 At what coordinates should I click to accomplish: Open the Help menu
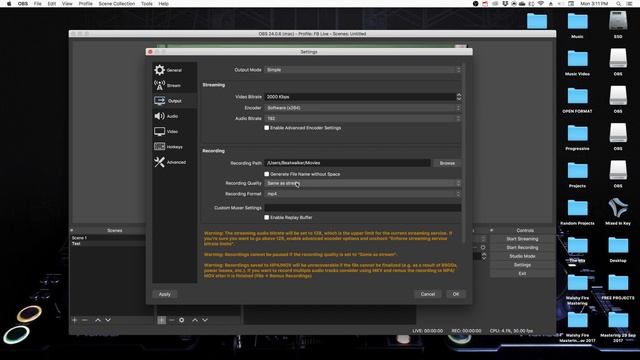(x=164, y=4)
